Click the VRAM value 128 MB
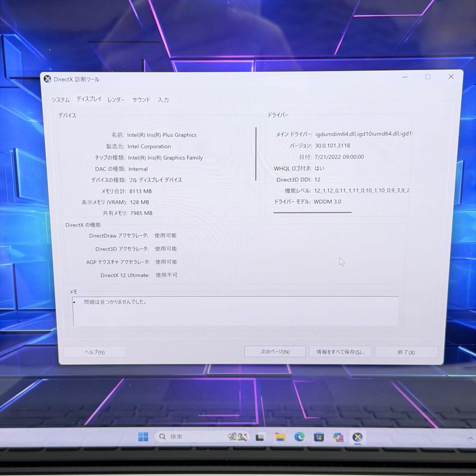Screen dimensions: 476x476 point(140,202)
